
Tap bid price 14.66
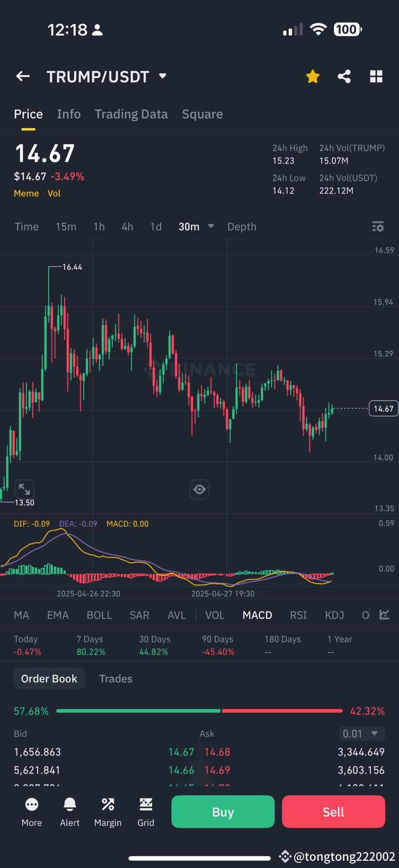[181, 770]
